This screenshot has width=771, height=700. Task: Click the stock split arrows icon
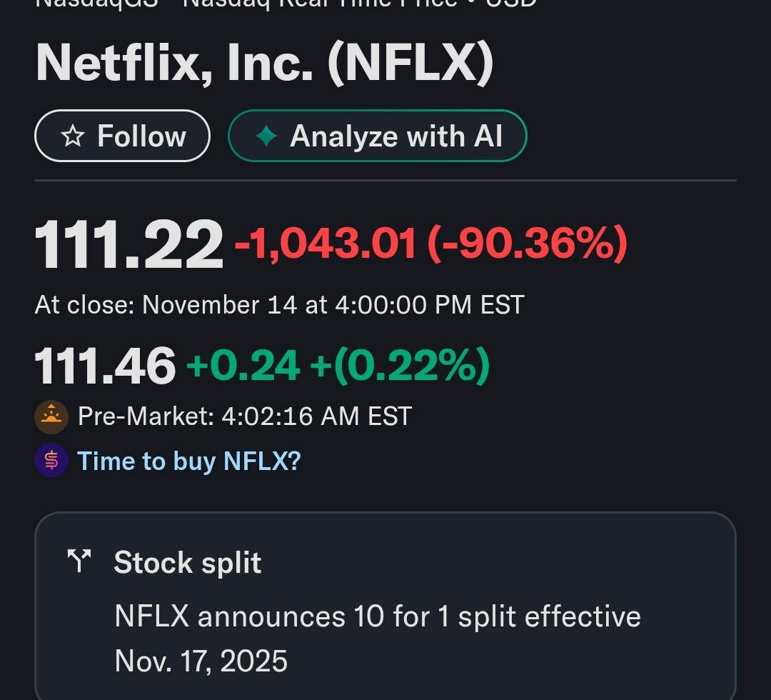pyautogui.click(x=79, y=562)
